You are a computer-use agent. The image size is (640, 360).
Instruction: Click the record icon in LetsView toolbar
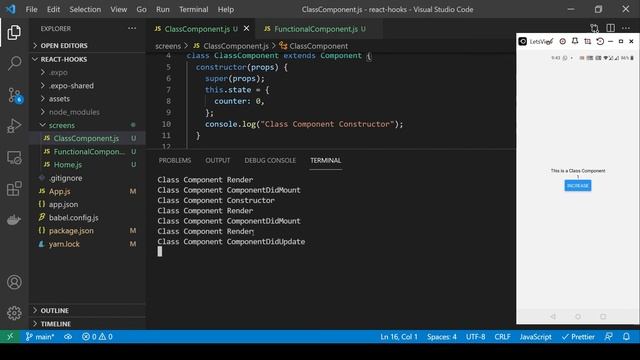pos(562,41)
